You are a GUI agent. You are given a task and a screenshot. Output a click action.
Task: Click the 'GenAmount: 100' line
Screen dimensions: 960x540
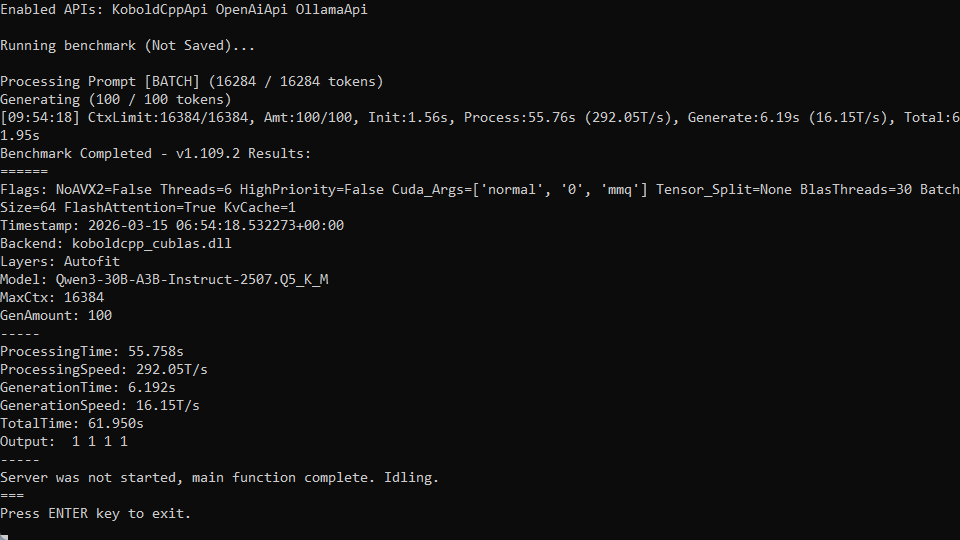pyautogui.click(x=56, y=316)
